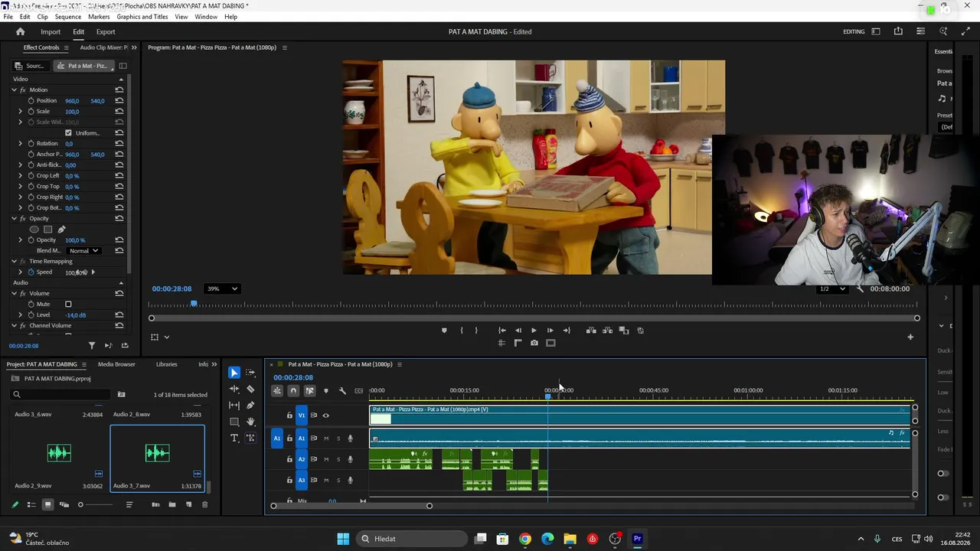Screen dimensions: 980x551
Task: Select the Track Select Forward tool
Action: pos(250,373)
